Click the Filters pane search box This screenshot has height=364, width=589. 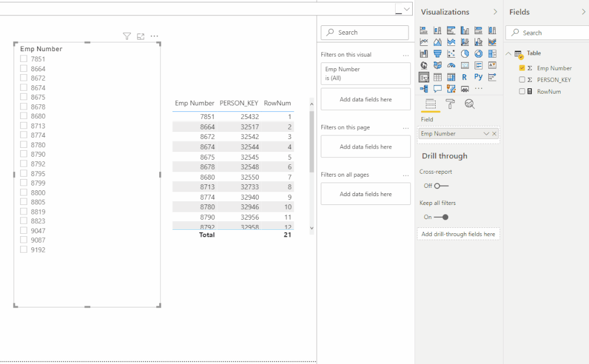pyautogui.click(x=365, y=32)
